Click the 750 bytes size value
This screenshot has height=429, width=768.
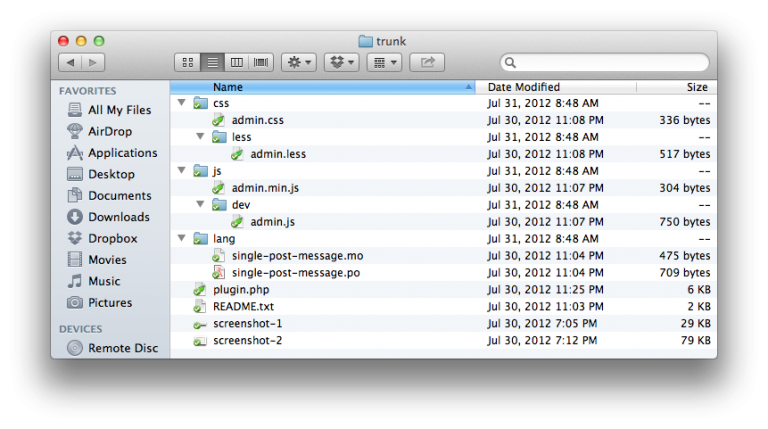[685, 222]
